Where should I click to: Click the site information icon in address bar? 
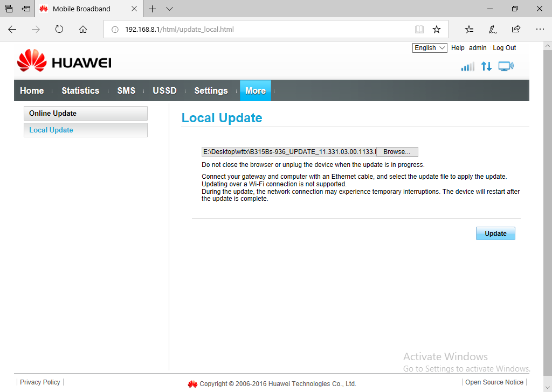(115, 30)
